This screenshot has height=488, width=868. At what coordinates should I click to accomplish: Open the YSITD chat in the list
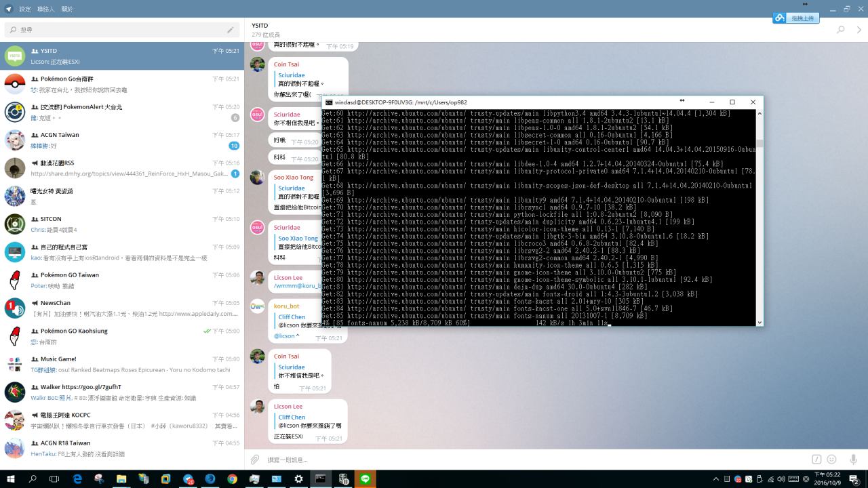coord(122,56)
